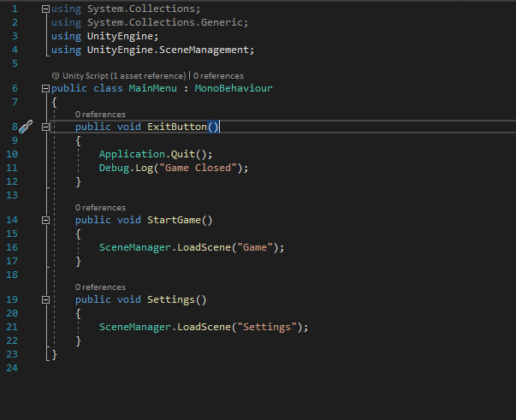516x420 pixels.
Task: Click the Unity Script CodeLens icon
Action: pos(56,76)
